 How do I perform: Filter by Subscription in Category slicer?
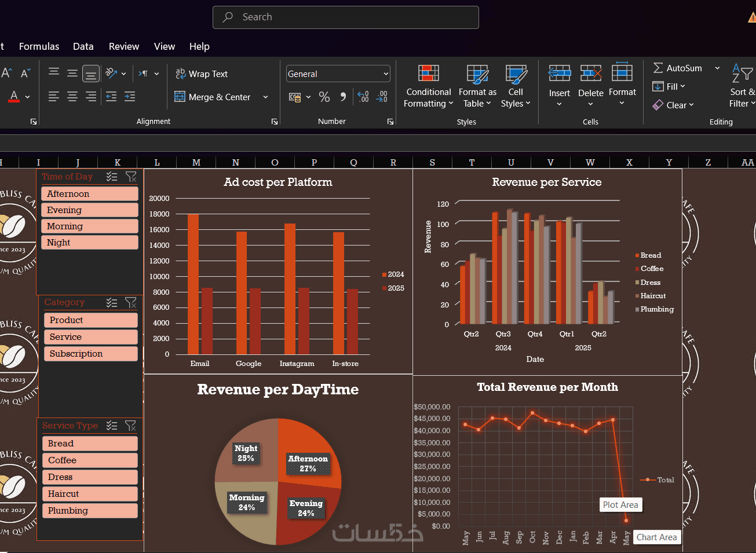[91, 353]
